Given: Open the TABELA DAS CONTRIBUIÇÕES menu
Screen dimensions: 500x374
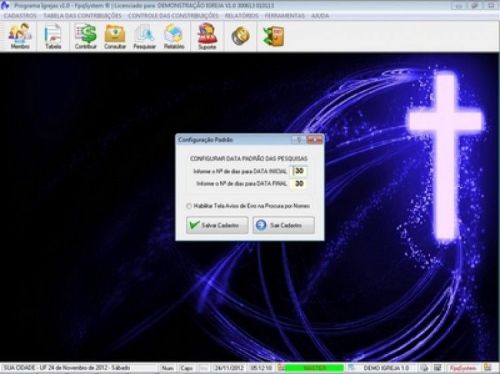Looking at the screenshot, I should 83,16.
